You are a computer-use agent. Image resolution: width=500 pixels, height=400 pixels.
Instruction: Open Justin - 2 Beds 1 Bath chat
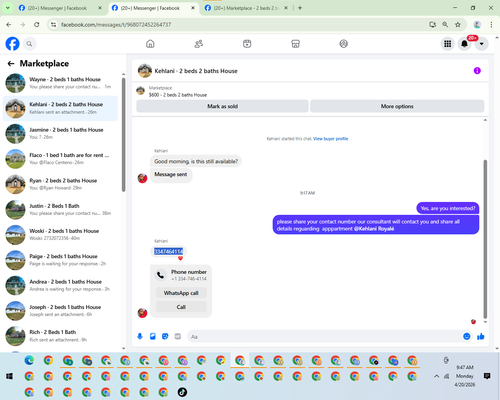60,209
